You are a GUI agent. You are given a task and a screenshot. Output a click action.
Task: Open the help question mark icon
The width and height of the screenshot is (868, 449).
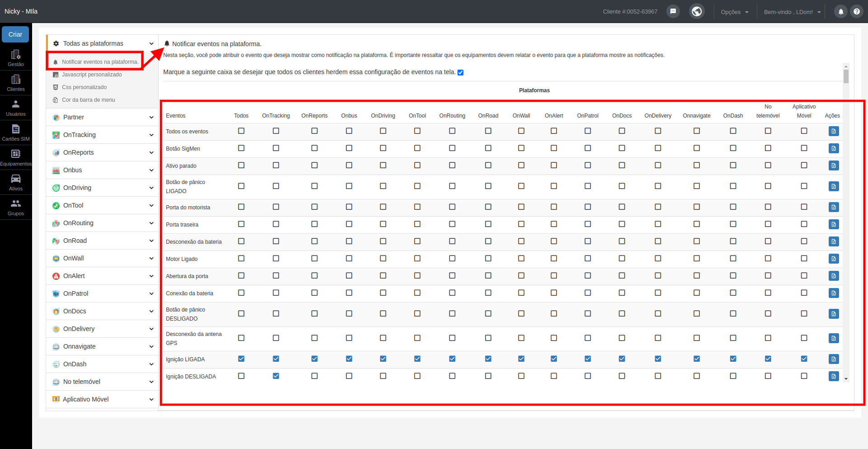tap(857, 12)
